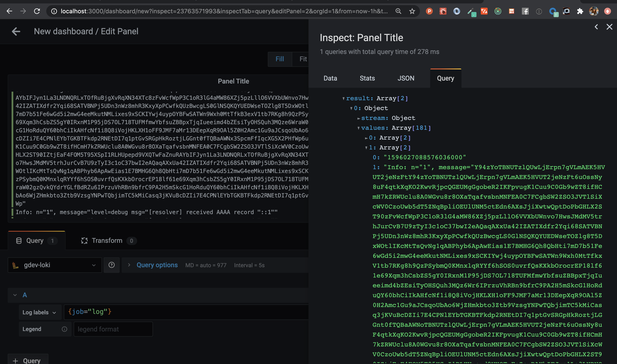
Task: Click the data source help icon
Action: point(111,265)
